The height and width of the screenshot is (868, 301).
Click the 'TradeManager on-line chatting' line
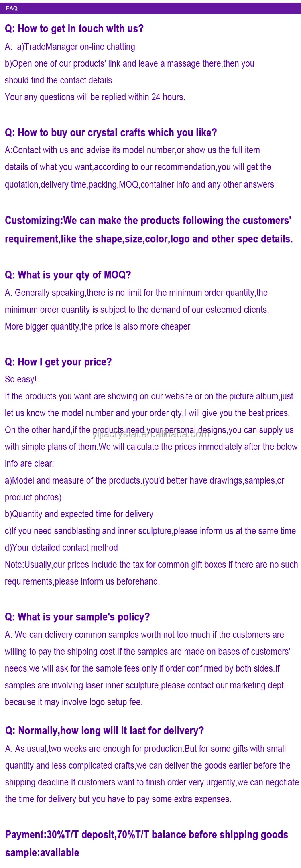tap(70, 47)
